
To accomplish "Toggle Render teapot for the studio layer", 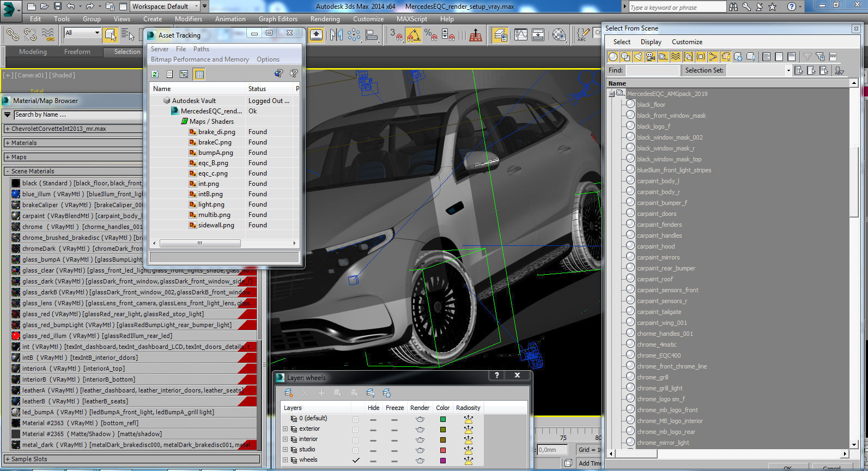I will tap(420, 450).
